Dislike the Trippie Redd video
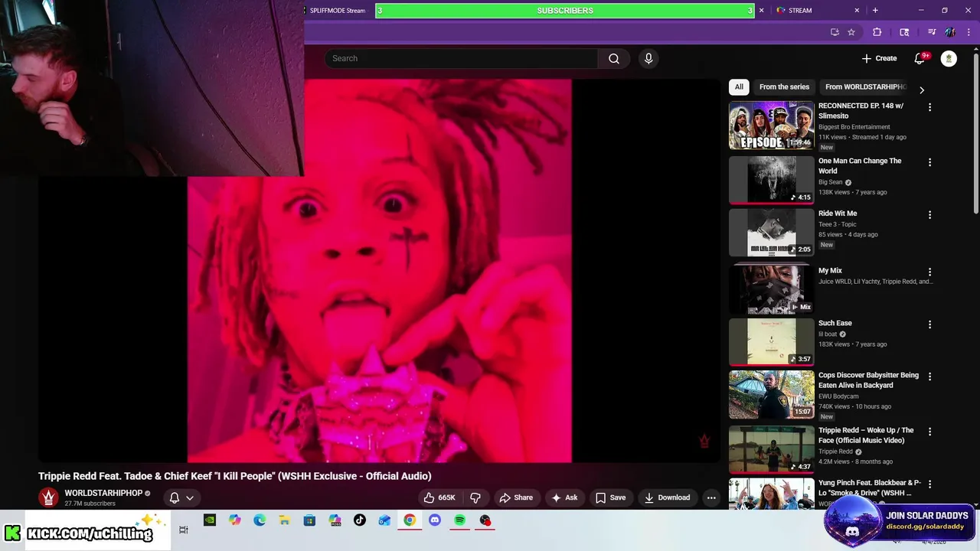Viewport: 980px width, 551px height. coord(475,497)
